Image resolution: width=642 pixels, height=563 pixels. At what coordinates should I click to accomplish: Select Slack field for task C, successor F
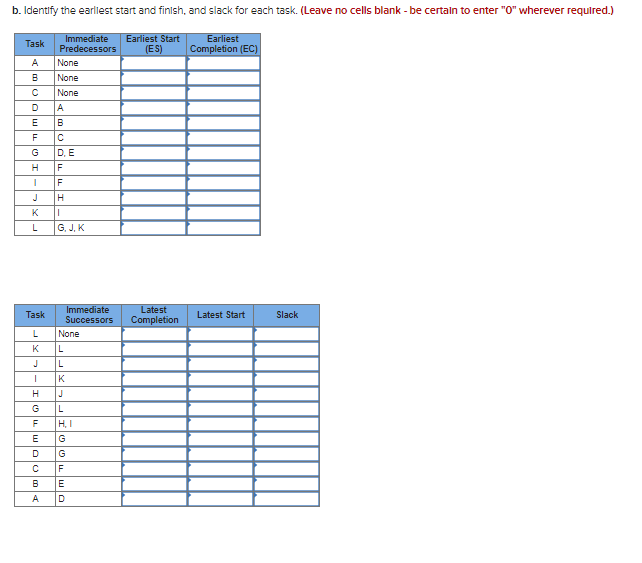point(287,469)
